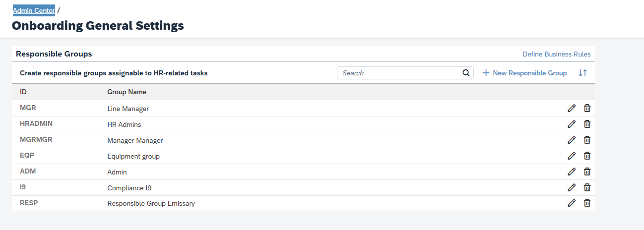This screenshot has width=644, height=230.
Task: Open Define Business Rules link
Action: tap(556, 54)
